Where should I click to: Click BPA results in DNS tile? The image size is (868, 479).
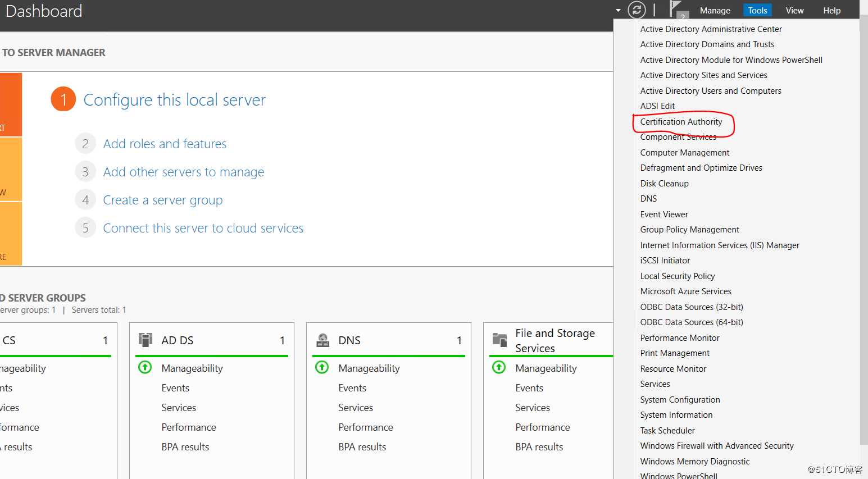[362, 447]
